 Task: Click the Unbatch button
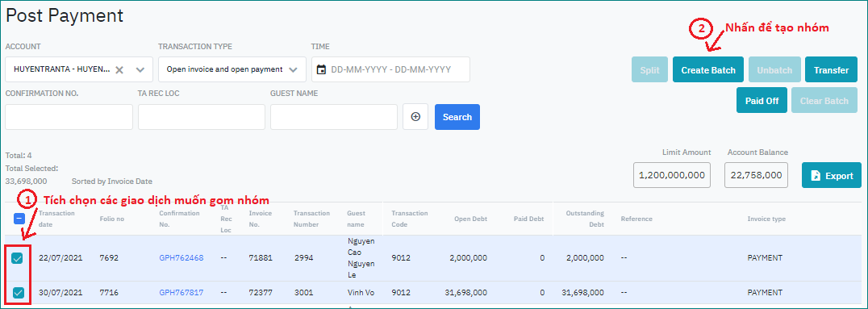774,69
